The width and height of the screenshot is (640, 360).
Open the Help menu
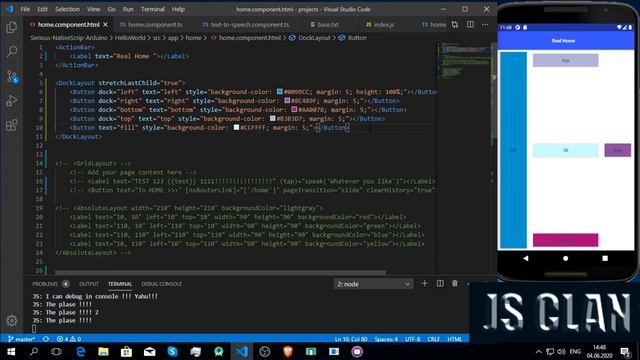click(x=178, y=9)
